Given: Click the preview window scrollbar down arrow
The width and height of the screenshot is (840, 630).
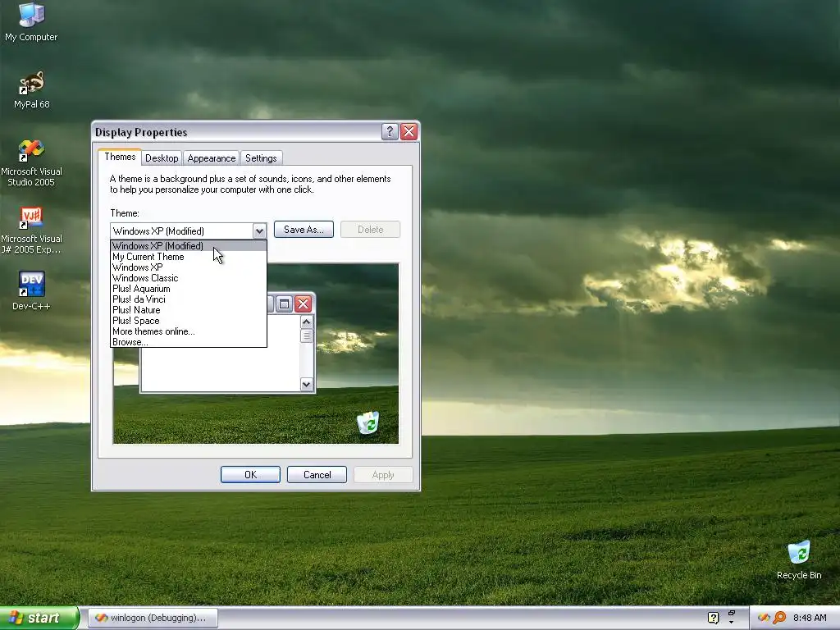Looking at the screenshot, I should [307, 384].
